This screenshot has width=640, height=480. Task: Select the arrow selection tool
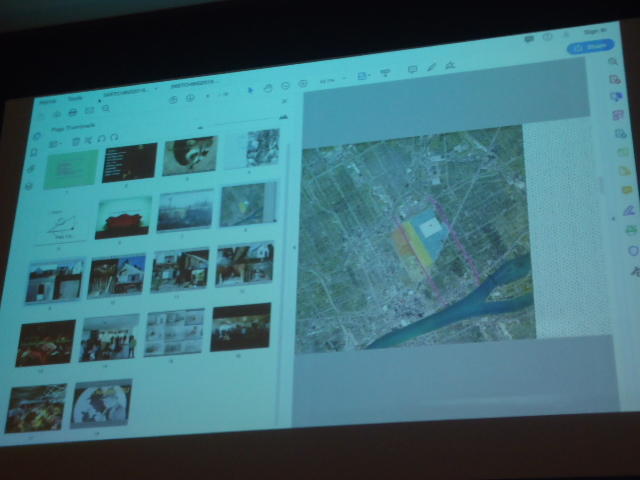250,90
